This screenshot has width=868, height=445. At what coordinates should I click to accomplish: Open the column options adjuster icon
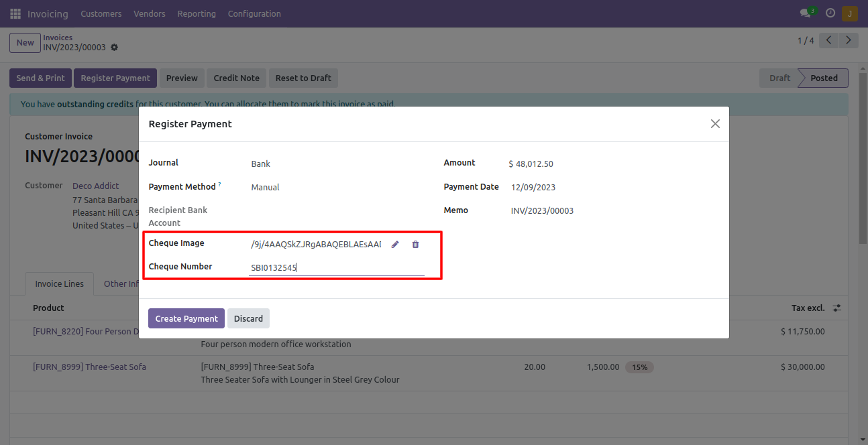tap(837, 308)
